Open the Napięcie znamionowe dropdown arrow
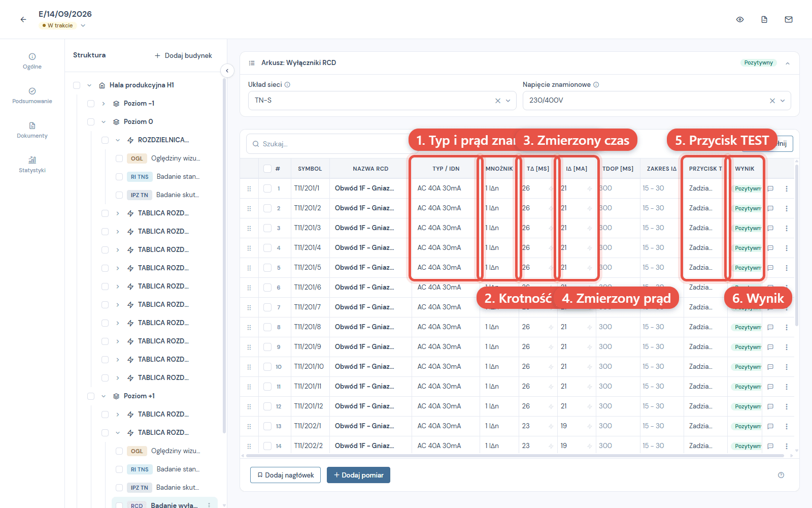The width and height of the screenshot is (812, 508). pos(783,101)
